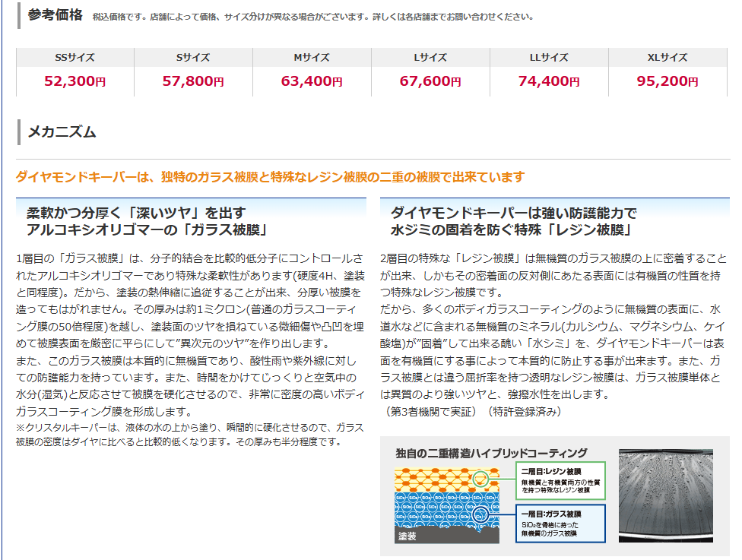Select the Sサイズ column header
This screenshot has width=742, height=560.
pos(193,58)
